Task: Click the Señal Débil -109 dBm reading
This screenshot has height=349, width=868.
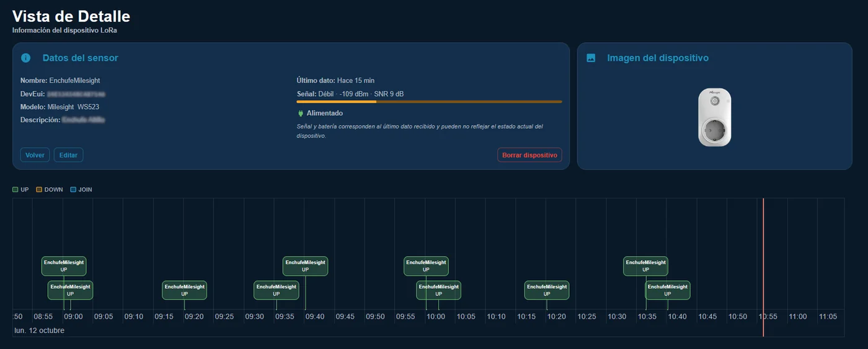Action: [350, 94]
